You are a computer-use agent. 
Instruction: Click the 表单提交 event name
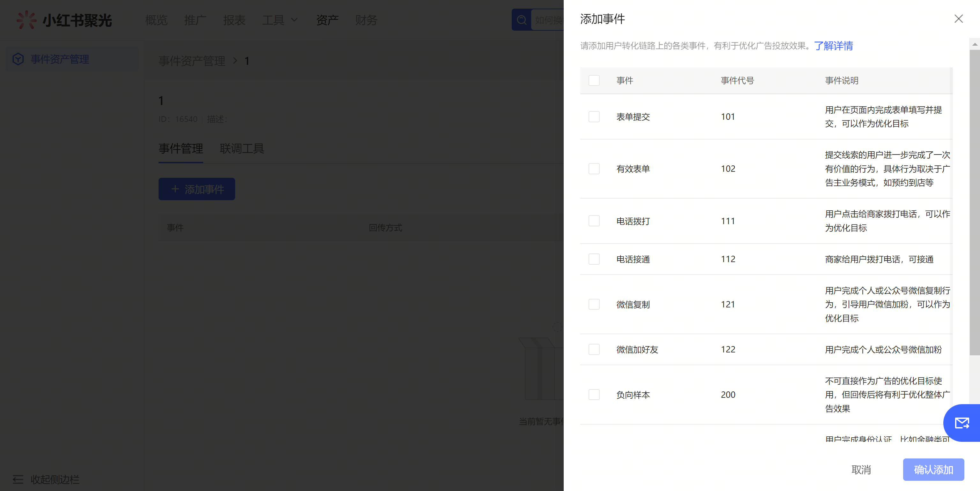point(633,117)
